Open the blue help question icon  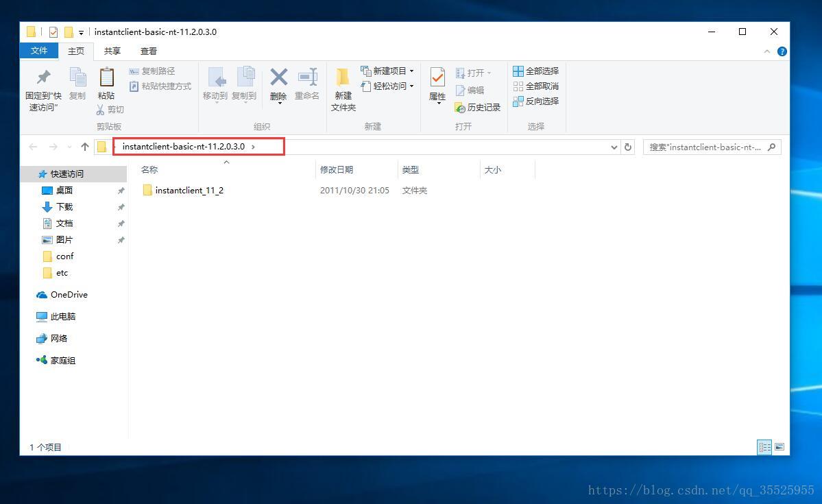[x=782, y=51]
